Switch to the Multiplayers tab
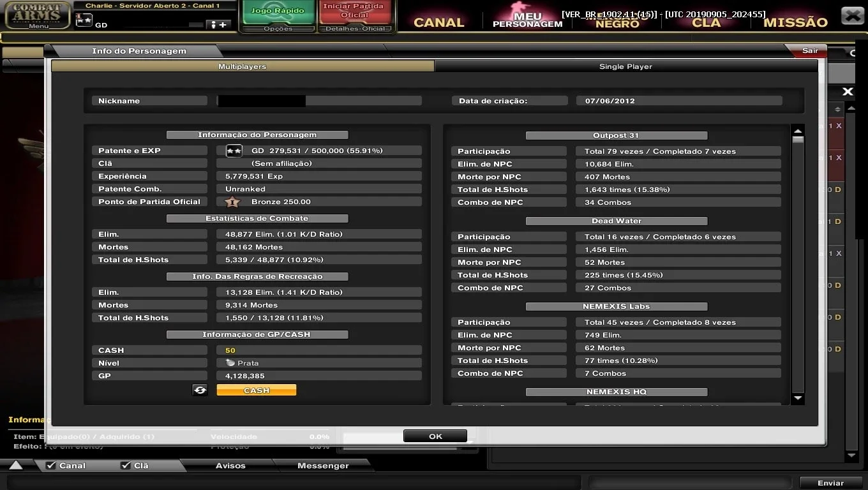The image size is (868, 490). click(243, 66)
